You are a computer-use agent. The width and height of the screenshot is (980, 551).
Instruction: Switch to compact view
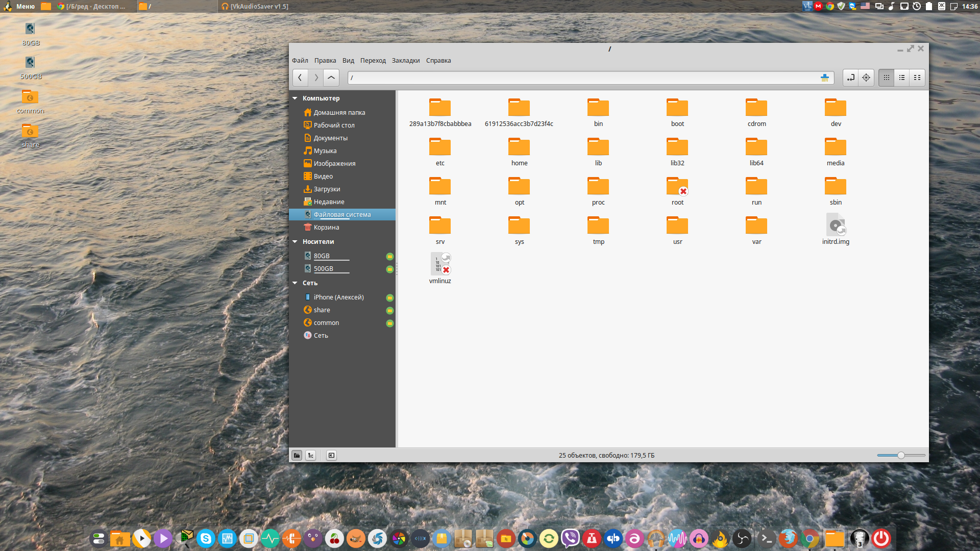917,78
